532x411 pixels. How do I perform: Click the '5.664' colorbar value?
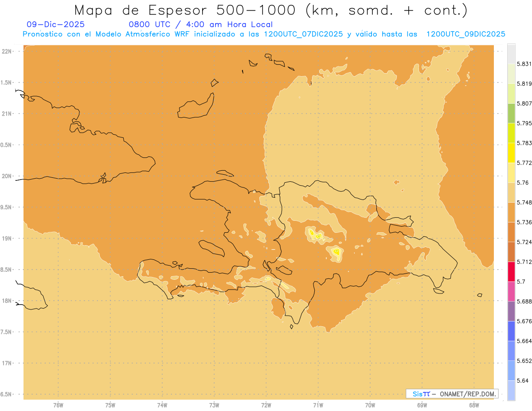[524, 341]
